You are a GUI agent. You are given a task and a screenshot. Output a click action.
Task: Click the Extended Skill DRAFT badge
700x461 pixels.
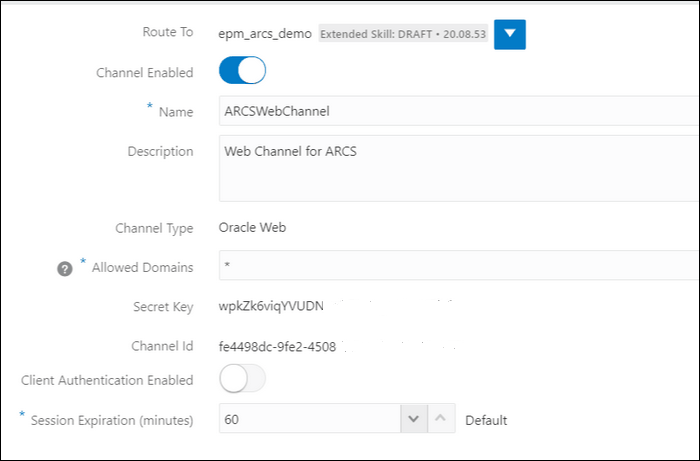[x=403, y=34]
